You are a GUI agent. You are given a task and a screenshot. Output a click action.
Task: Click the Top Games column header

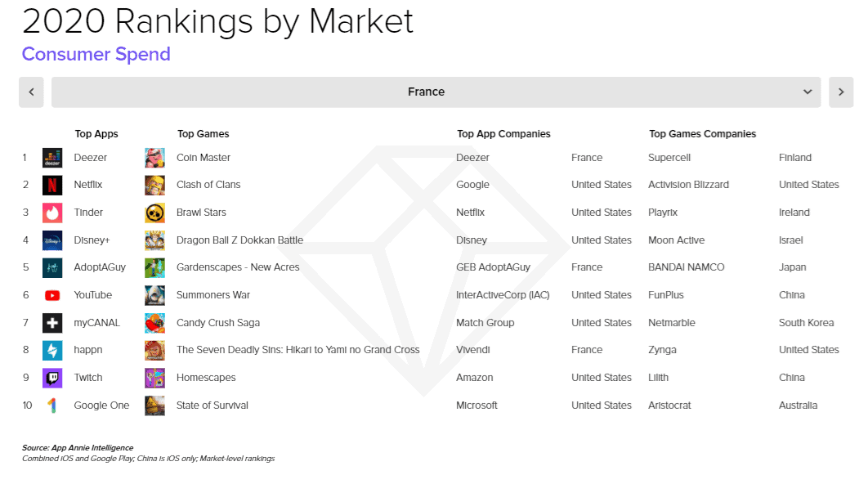coord(203,134)
